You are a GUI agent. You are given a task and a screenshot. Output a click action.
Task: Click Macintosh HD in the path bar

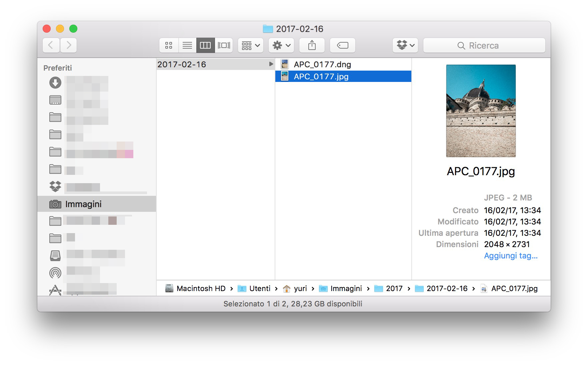(x=195, y=288)
